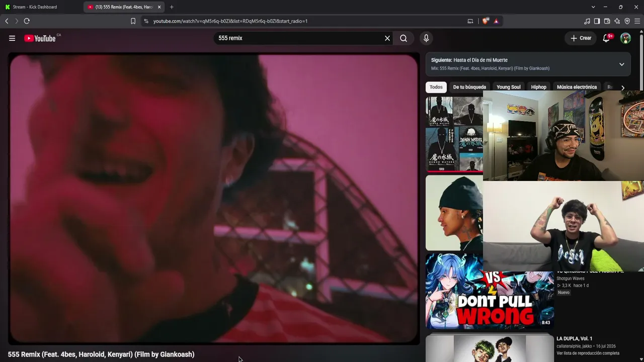Click the main video player
The width and height of the screenshot is (644, 362).
point(214,199)
